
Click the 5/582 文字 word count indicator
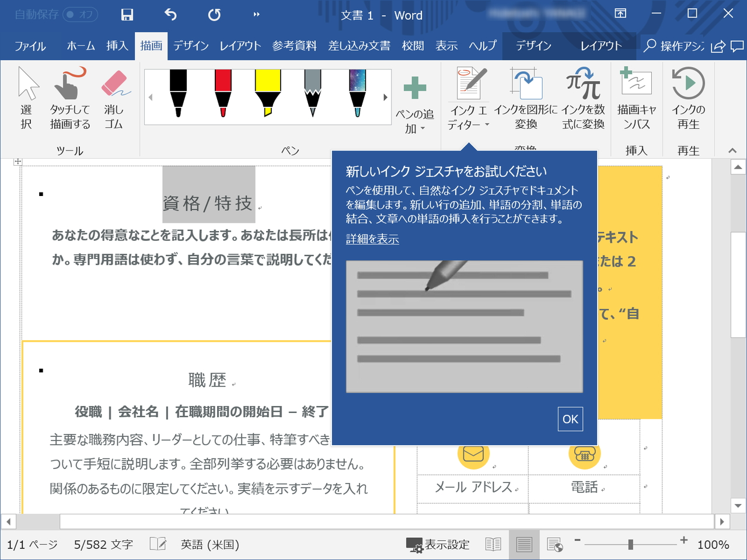pyautogui.click(x=103, y=544)
